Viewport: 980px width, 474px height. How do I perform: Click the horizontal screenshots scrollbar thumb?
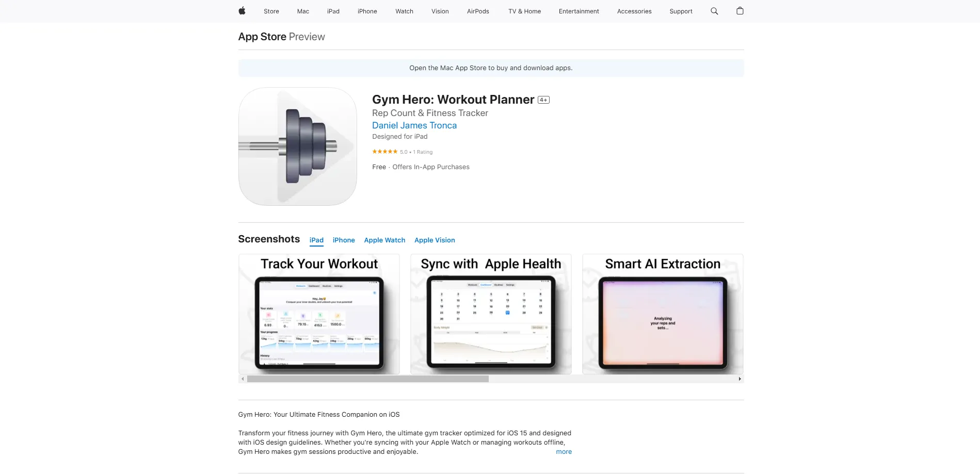tap(367, 379)
